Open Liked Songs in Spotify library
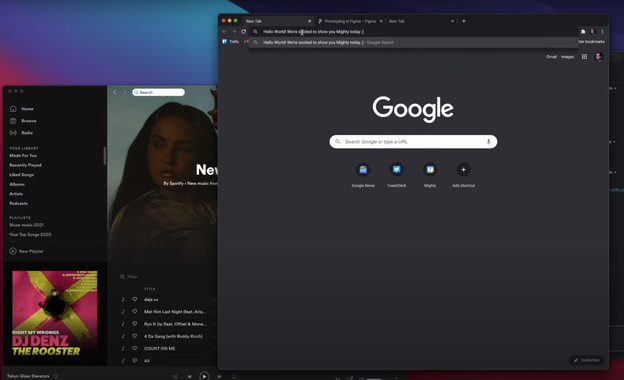624x380 pixels. click(21, 175)
